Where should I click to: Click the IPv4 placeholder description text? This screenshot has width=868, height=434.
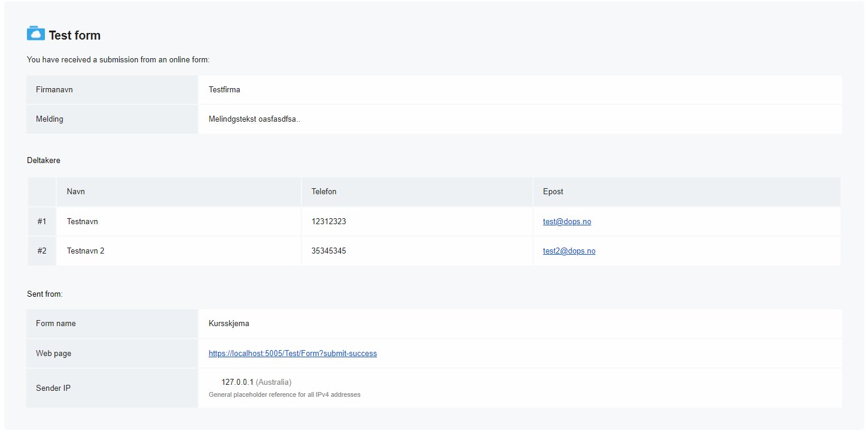tap(285, 395)
